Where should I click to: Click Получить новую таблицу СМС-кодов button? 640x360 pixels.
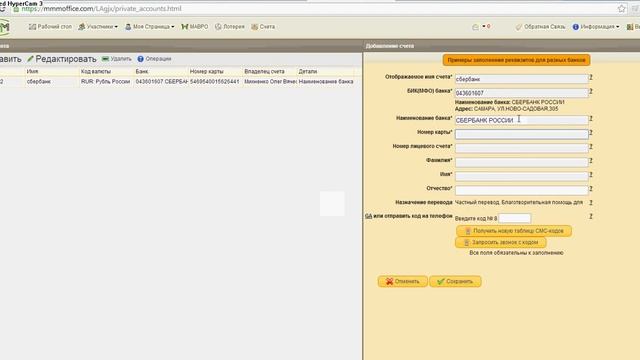(x=514, y=231)
